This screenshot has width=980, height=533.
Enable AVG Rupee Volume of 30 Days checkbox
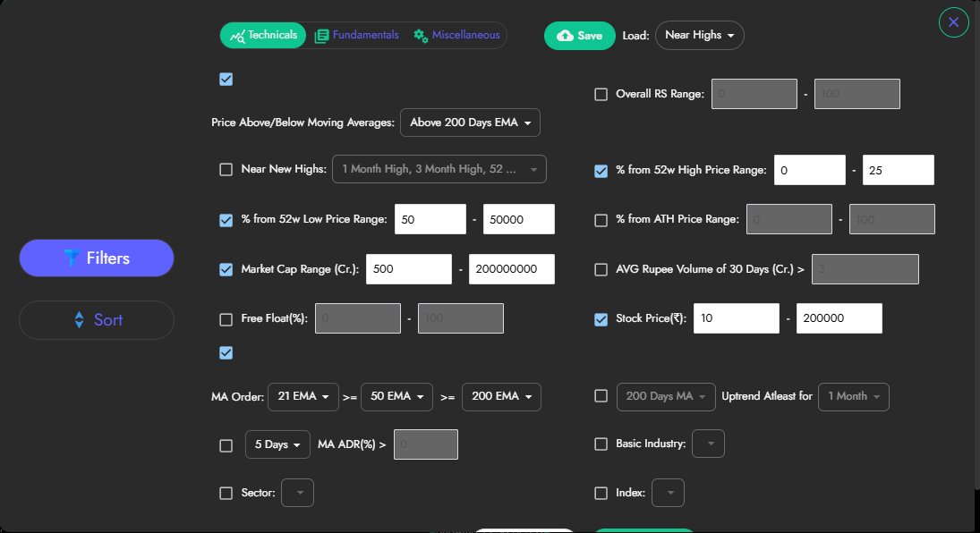pos(601,269)
